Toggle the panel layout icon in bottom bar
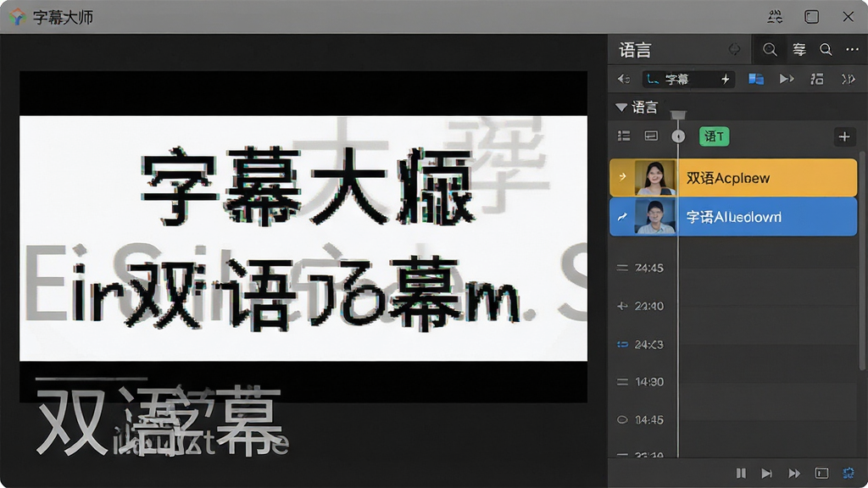868x488 pixels. (x=821, y=473)
